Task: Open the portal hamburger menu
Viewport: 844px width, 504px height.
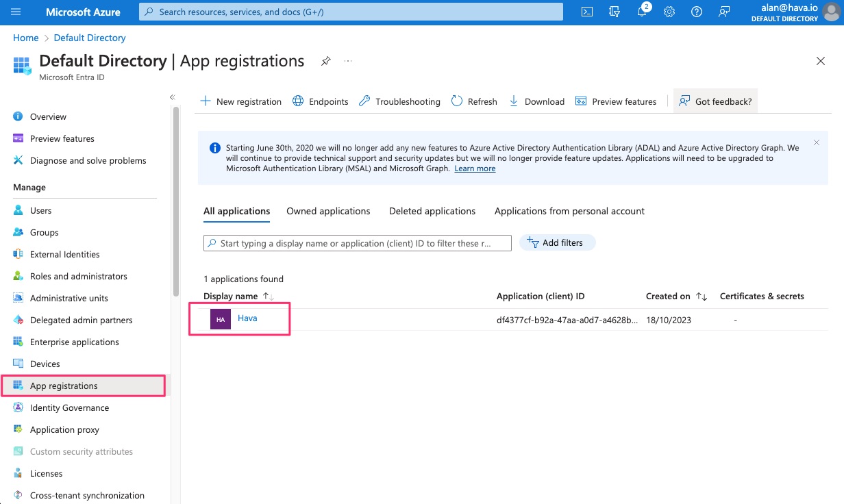Action: (x=16, y=12)
